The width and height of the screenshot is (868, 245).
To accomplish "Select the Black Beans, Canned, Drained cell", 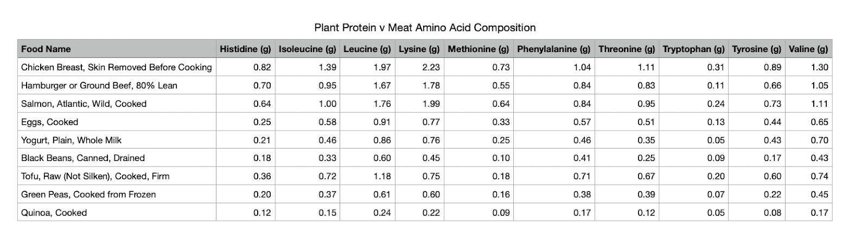I will [x=117, y=158].
